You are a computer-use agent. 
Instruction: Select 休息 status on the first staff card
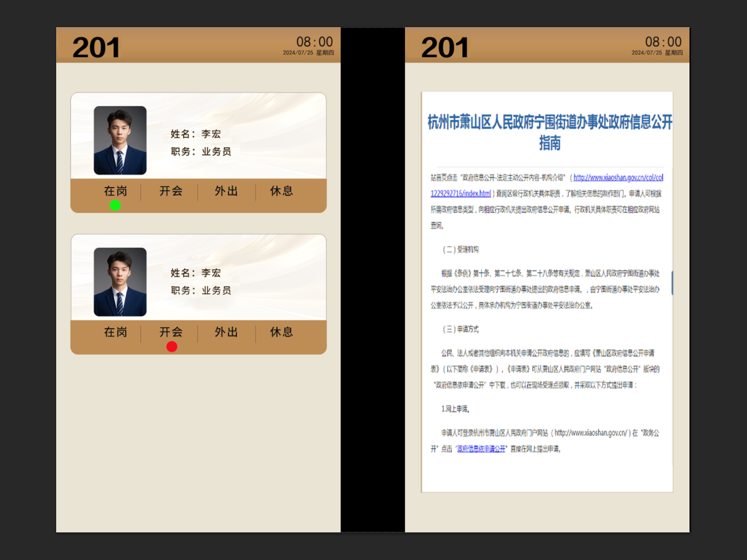click(281, 191)
